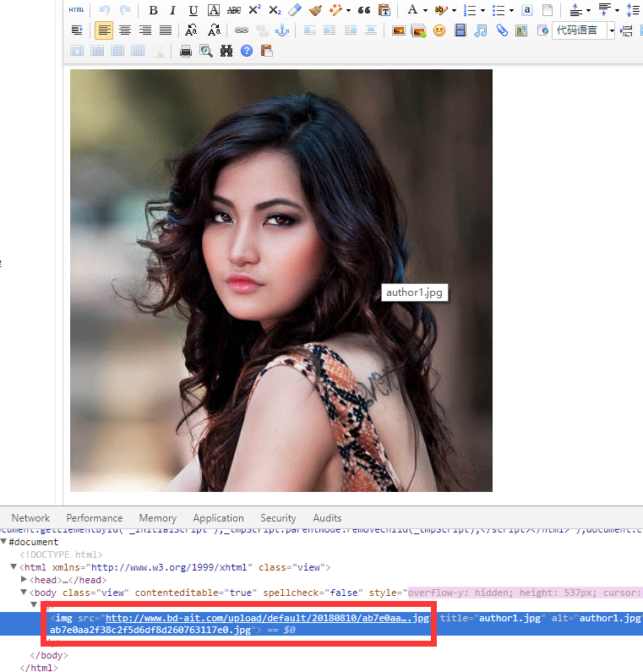Image resolution: width=643 pixels, height=672 pixels.
Task: Collapse the #document node
Action: pyautogui.click(x=3, y=541)
